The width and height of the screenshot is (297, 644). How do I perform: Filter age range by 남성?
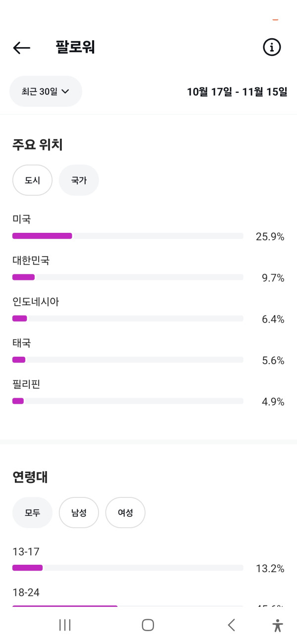(x=79, y=513)
